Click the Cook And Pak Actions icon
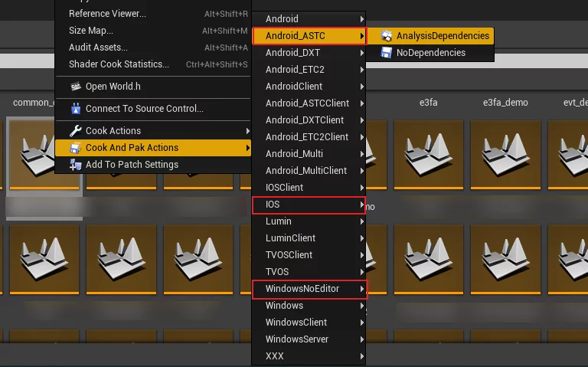This screenshot has width=588, height=367. point(75,148)
